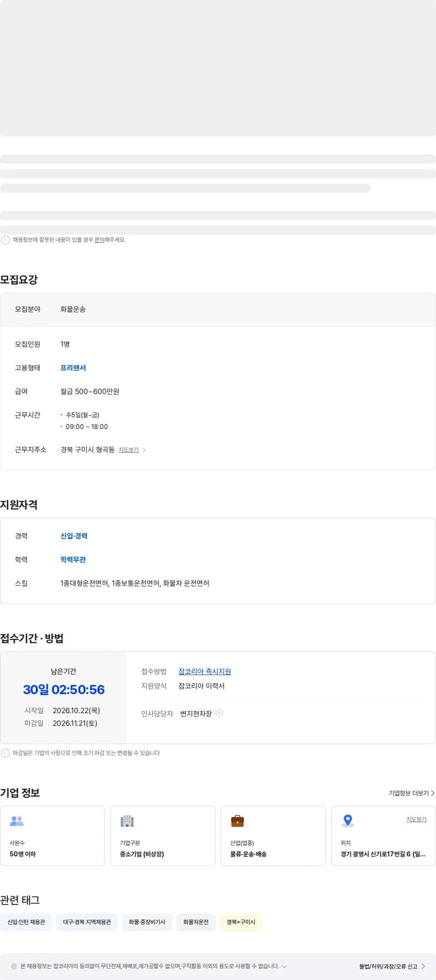Expand the copyright notice dropdown arrow
The width and height of the screenshot is (436, 980).
(x=285, y=966)
